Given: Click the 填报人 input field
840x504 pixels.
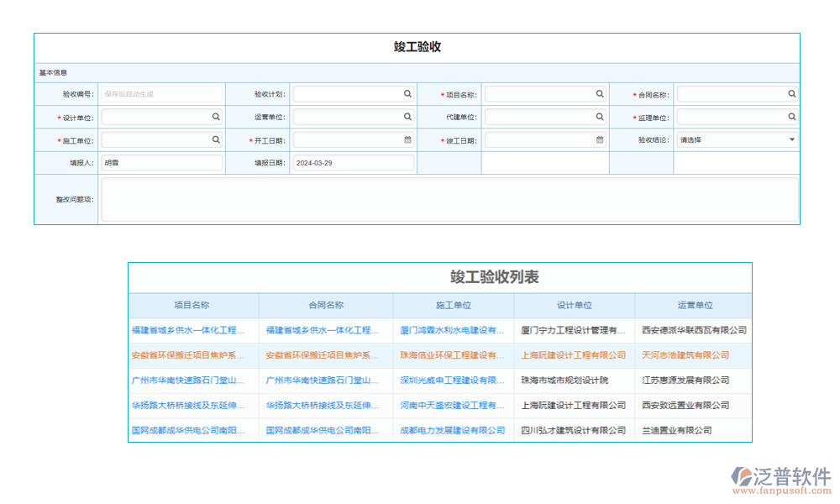Looking at the screenshot, I should pos(162,163).
